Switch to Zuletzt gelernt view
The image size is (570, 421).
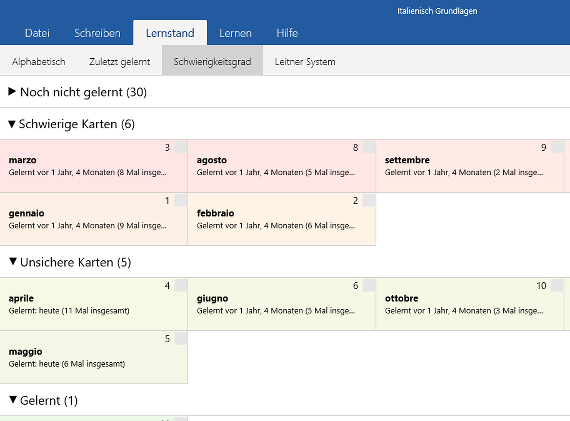click(120, 62)
